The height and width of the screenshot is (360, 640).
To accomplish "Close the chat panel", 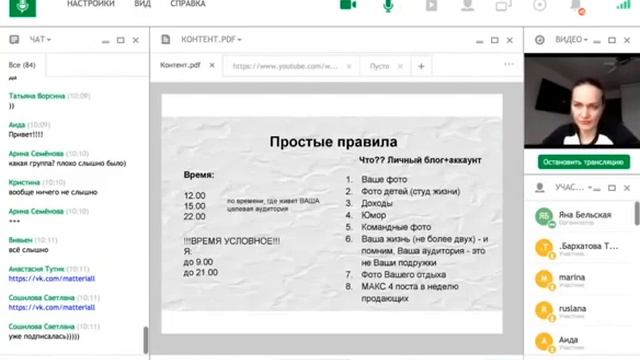I will click(x=136, y=40).
